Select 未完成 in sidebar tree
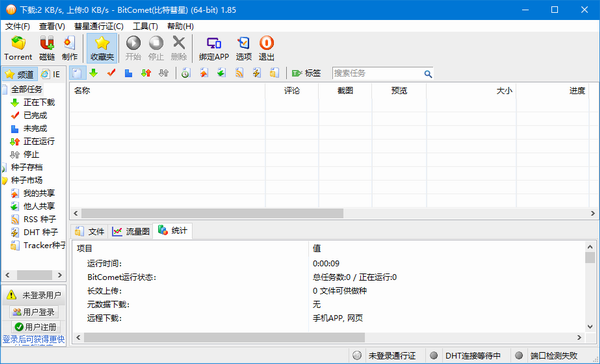 (35, 128)
